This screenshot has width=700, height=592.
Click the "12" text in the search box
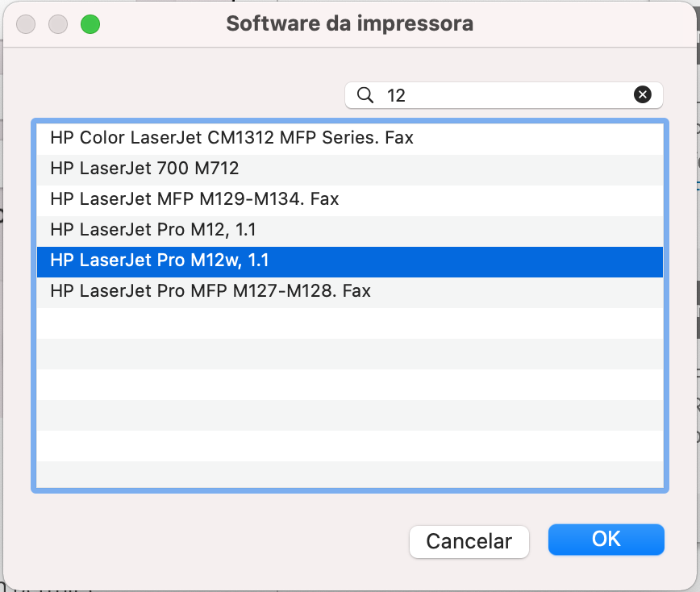click(x=396, y=96)
